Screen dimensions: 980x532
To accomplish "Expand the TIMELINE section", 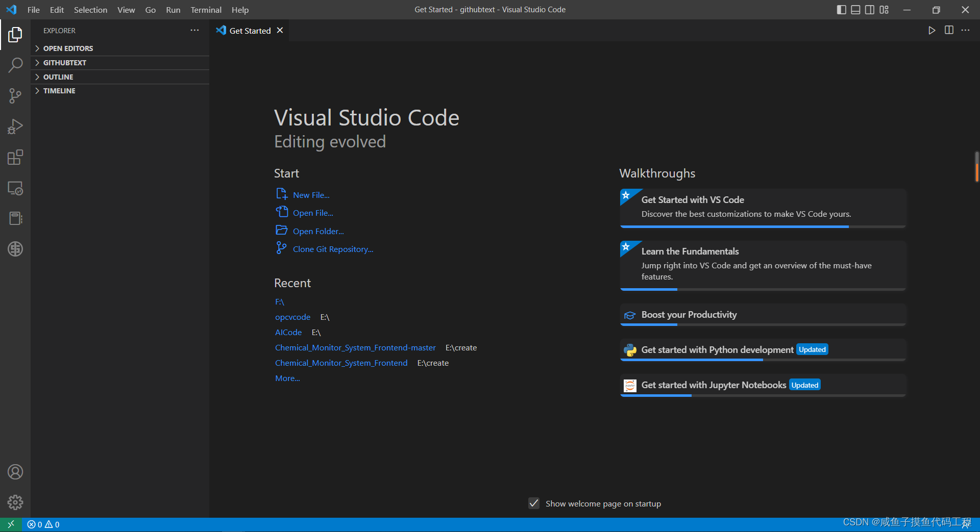I will tap(120, 91).
